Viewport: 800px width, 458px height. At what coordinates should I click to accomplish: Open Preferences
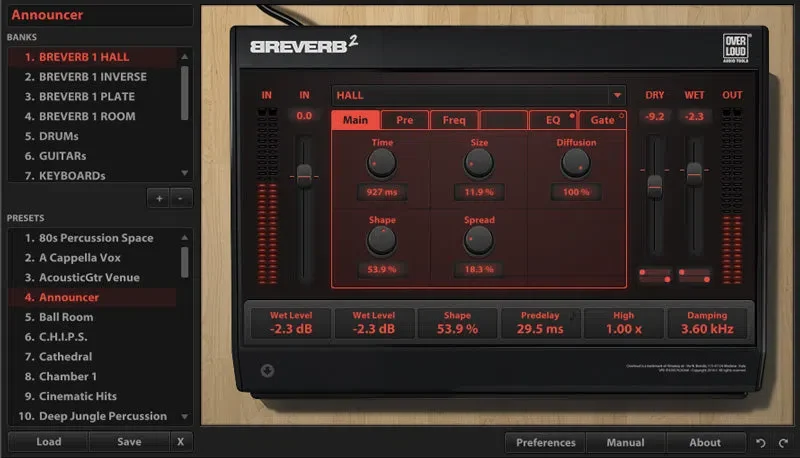(x=545, y=443)
